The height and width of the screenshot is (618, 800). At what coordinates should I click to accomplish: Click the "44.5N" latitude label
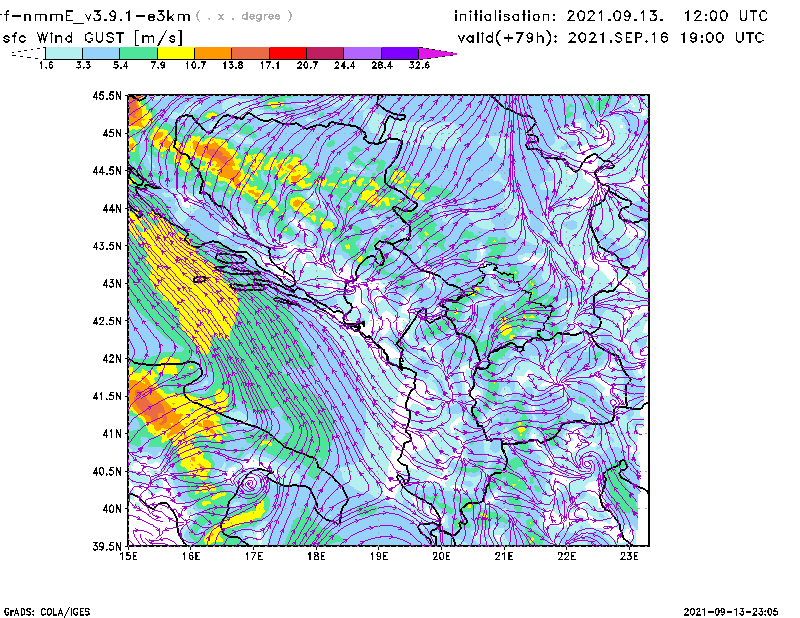(x=107, y=170)
